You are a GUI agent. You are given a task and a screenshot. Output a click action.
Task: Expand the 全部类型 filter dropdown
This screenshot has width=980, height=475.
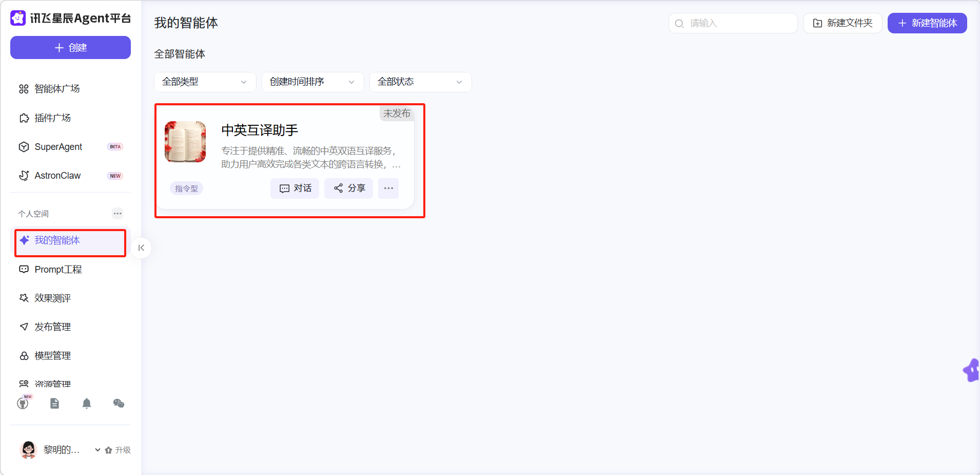coord(205,82)
